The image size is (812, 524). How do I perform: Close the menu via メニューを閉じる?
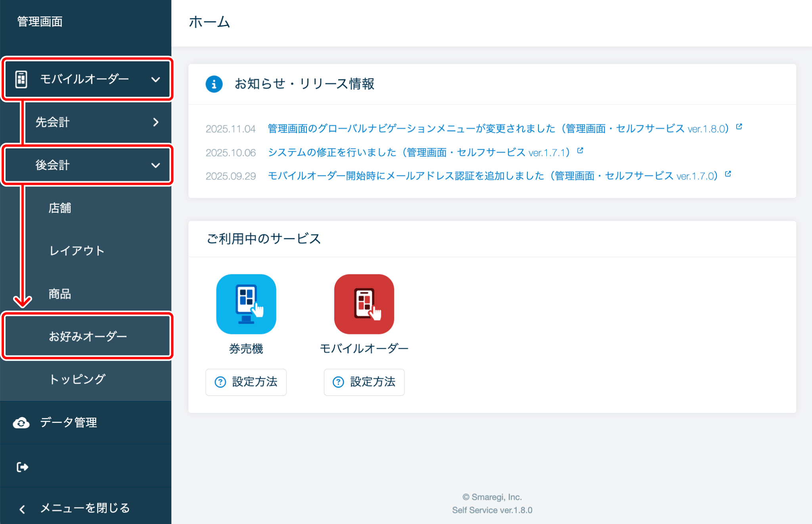point(84,508)
